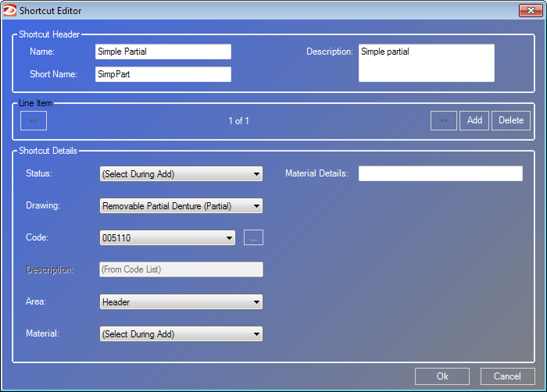The image size is (547, 392).
Task: Click the '1 of 1' line item counter
Action: tap(238, 121)
